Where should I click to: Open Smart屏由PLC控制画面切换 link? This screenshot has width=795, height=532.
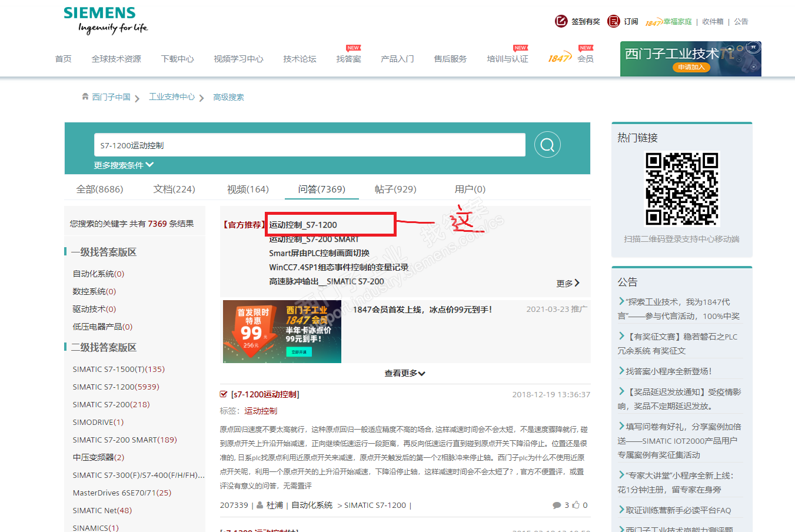click(319, 253)
